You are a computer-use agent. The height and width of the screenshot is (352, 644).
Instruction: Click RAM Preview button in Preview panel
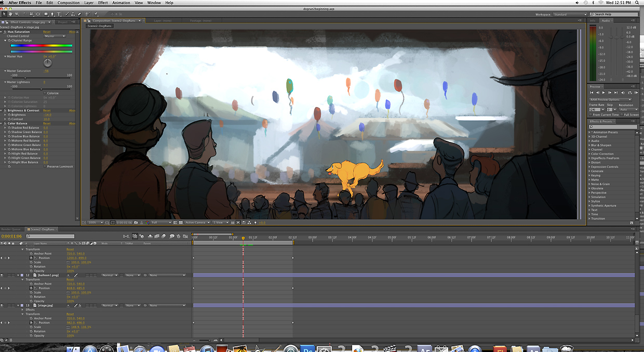click(x=636, y=93)
